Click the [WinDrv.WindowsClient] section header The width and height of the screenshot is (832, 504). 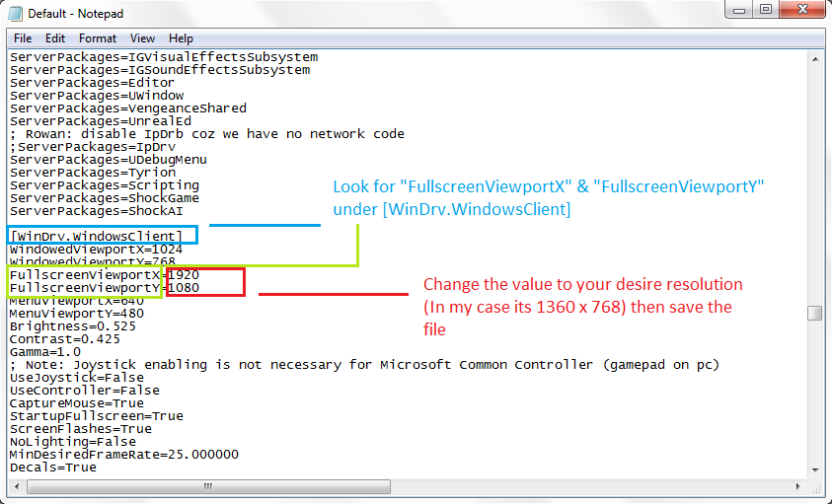[x=96, y=236]
